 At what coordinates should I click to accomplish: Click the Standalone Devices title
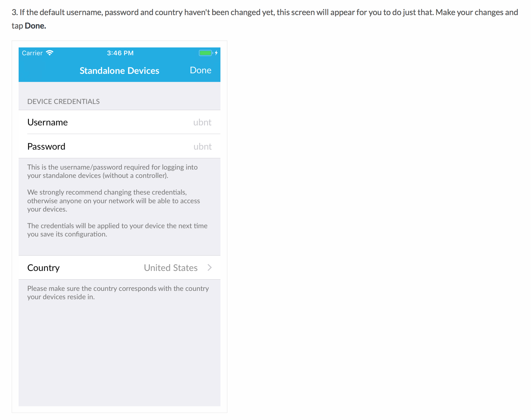click(119, 71)
